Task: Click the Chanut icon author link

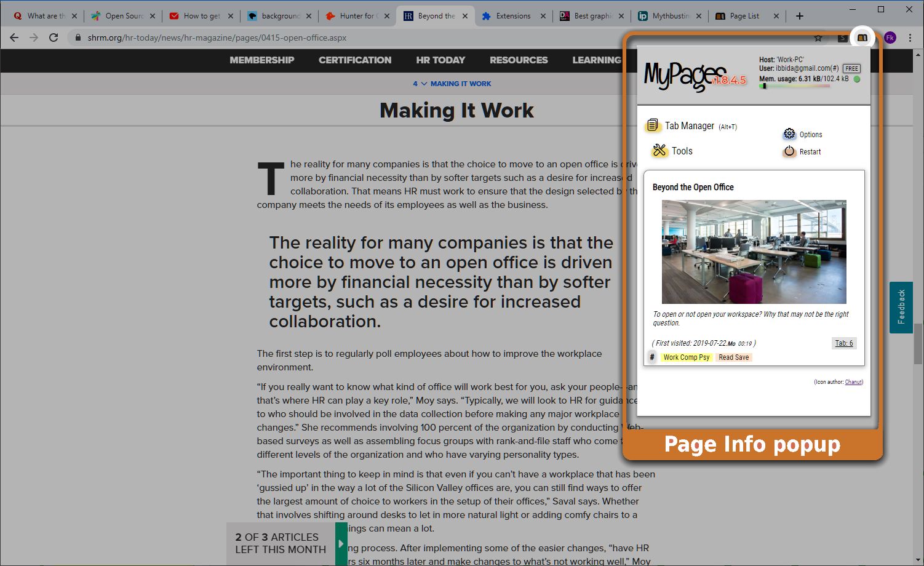Action: [853, 381]
